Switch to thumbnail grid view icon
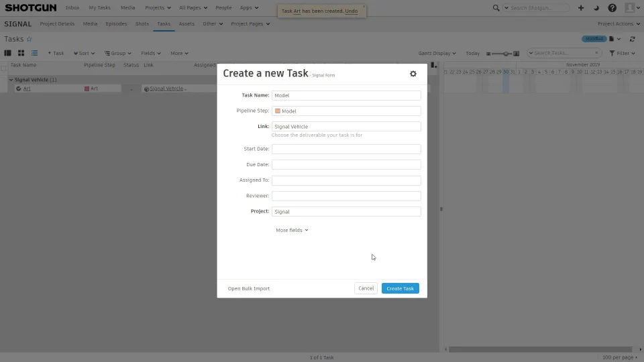The width and height of the screenshot is (644, 362). [x=21, y=53]
